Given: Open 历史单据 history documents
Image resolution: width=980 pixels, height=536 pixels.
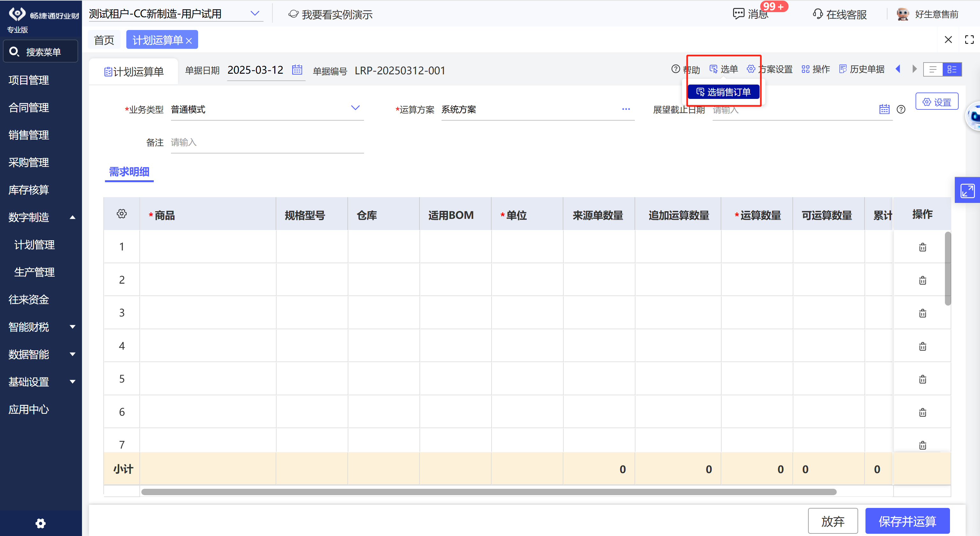Looking at the screenshot, I should pyautogui.click(x=862, y=69).
